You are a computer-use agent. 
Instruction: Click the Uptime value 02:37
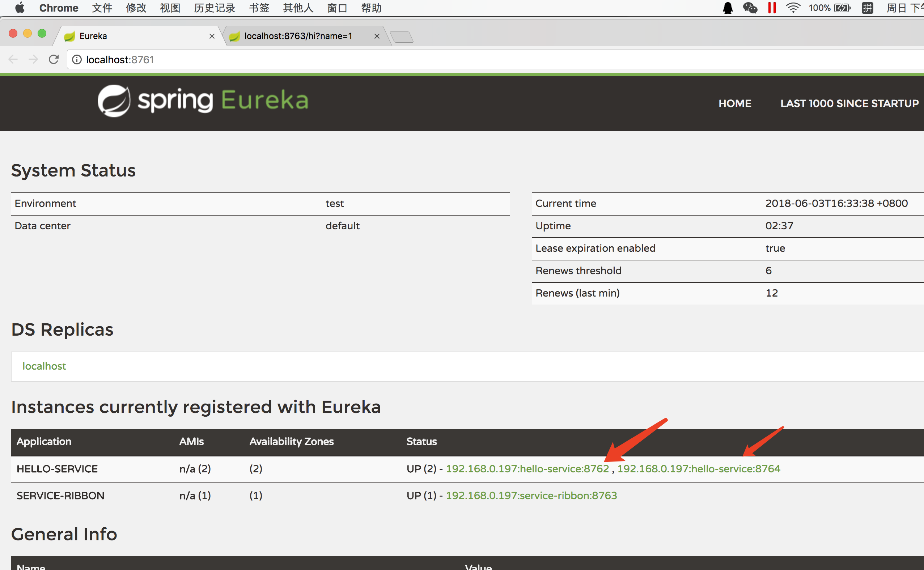pos(779,226)
